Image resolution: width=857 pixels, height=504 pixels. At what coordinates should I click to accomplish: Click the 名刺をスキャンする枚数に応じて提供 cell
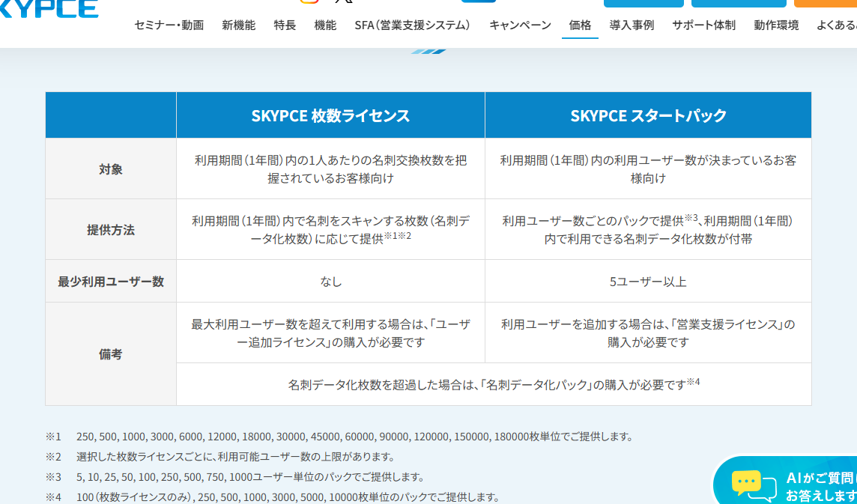point(330,230)
